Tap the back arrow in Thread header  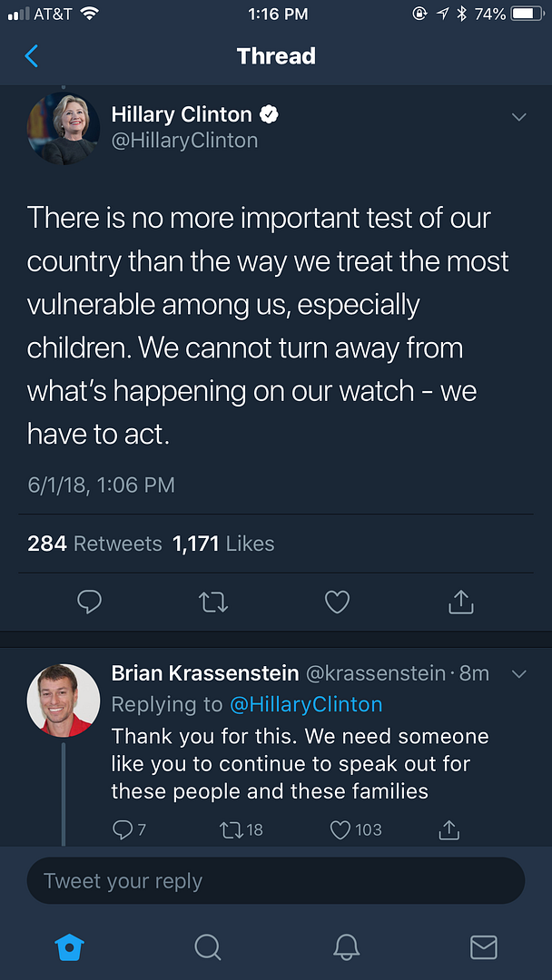pos(32,56)
